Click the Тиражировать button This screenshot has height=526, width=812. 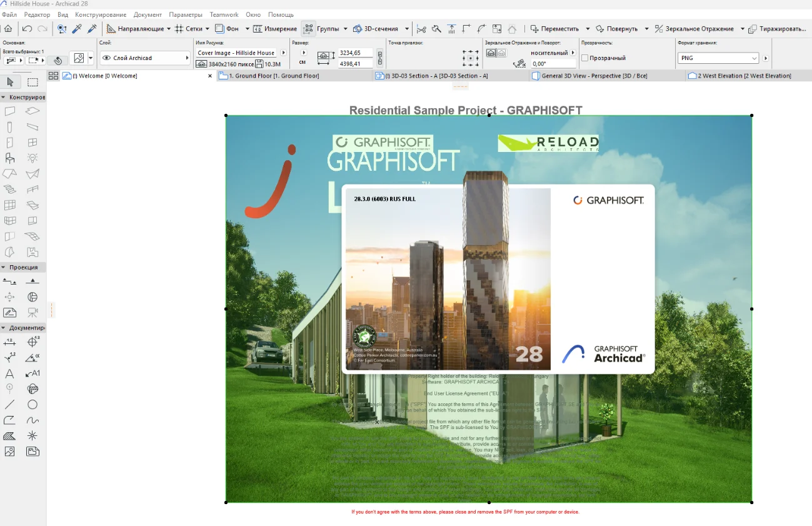tap(778, 29)
